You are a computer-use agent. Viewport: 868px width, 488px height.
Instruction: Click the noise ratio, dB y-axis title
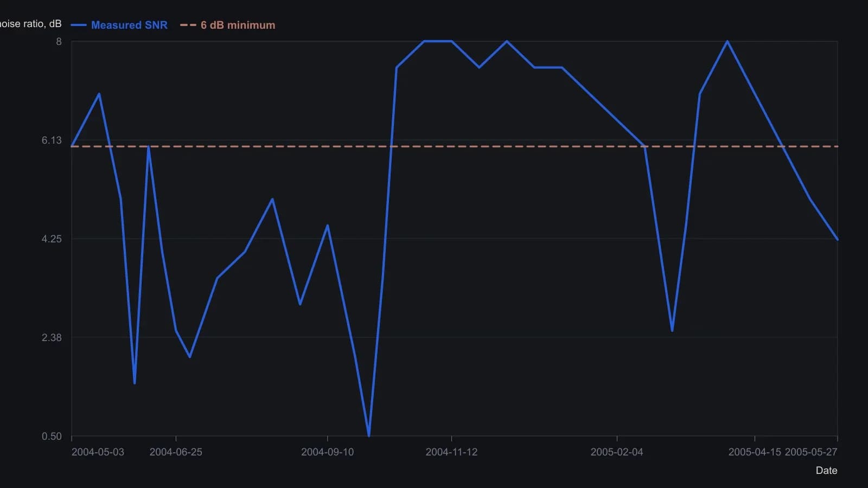(x=31, y=24)
